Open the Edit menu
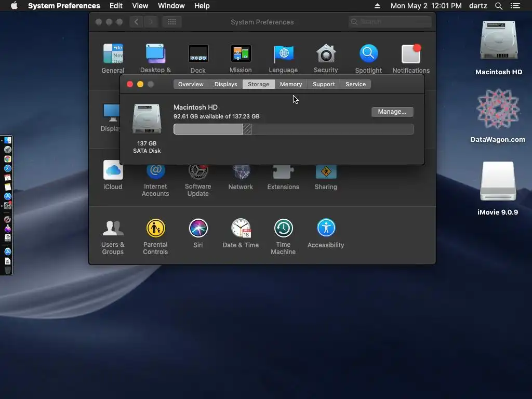 [116, 6]
